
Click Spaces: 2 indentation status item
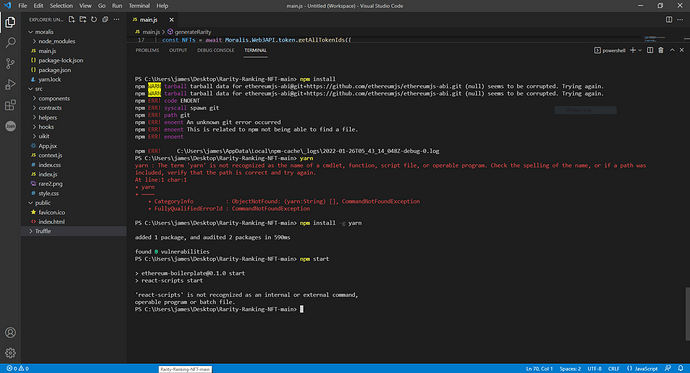[570, 369]
